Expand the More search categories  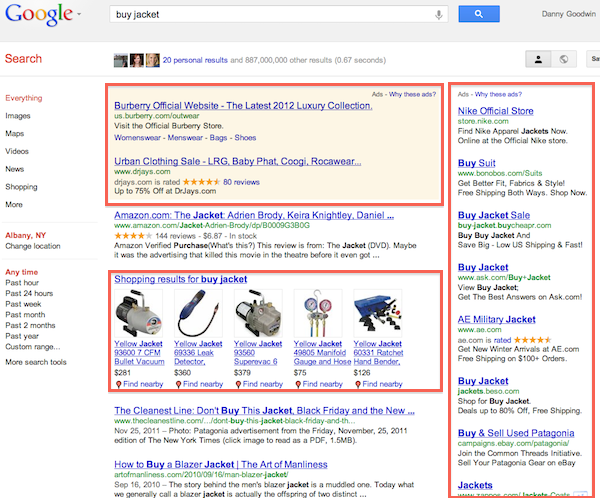pos(14,204)
